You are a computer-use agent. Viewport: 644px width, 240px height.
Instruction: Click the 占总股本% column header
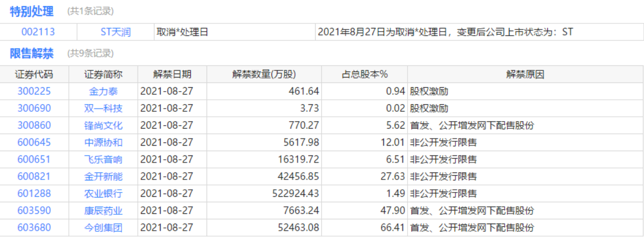365,74
